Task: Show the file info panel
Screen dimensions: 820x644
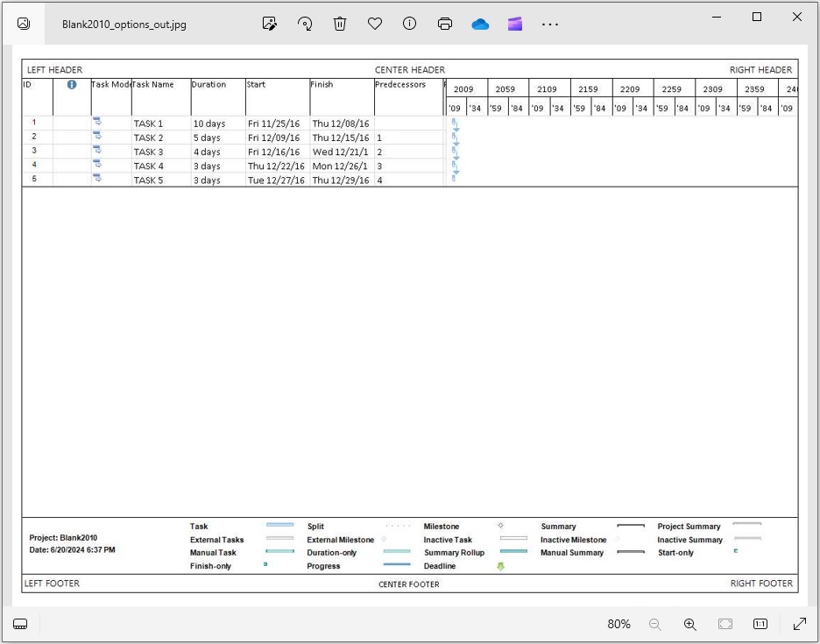Action: coord(409,24)
